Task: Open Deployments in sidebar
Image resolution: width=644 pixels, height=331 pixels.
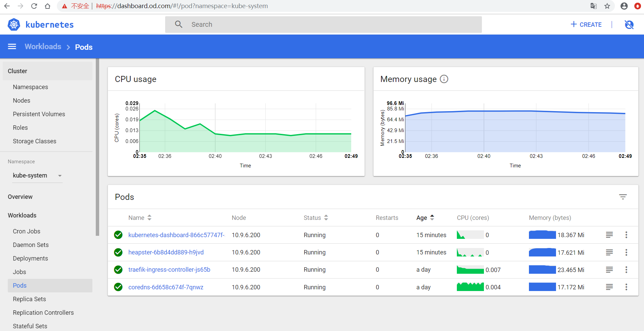Action: [x=30, y=258]
